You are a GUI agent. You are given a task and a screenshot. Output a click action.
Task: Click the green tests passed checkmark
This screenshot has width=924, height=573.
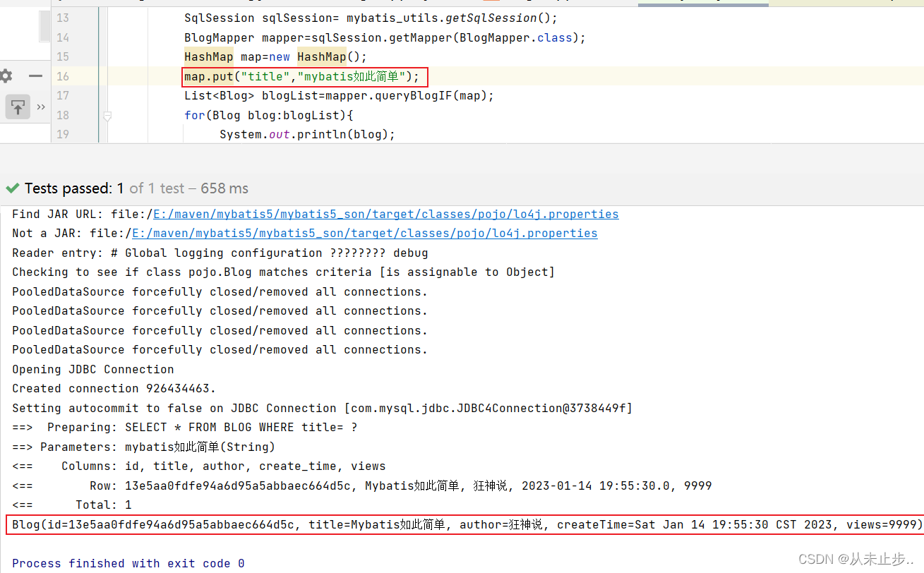click(x=13, y=188)
